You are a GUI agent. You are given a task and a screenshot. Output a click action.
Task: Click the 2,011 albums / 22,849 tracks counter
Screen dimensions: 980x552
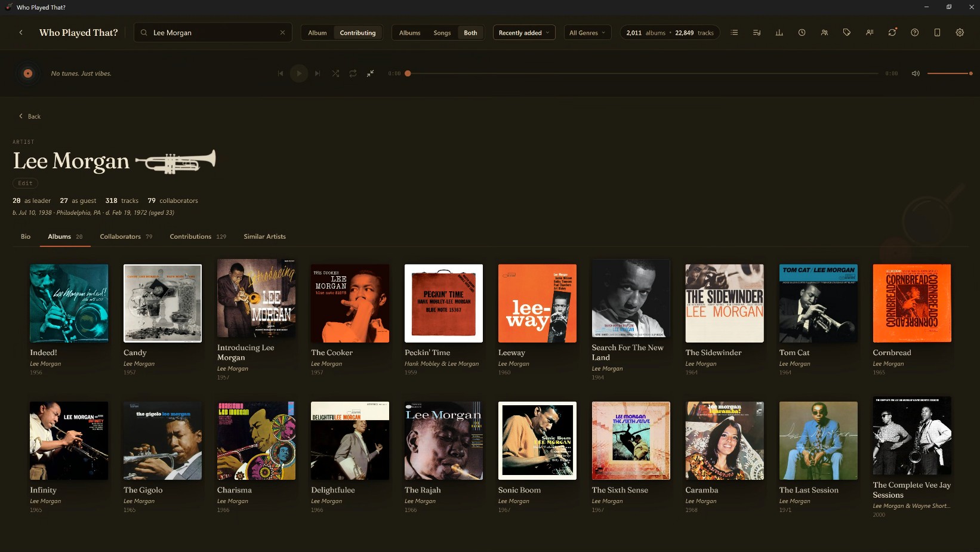pos(670,33)
